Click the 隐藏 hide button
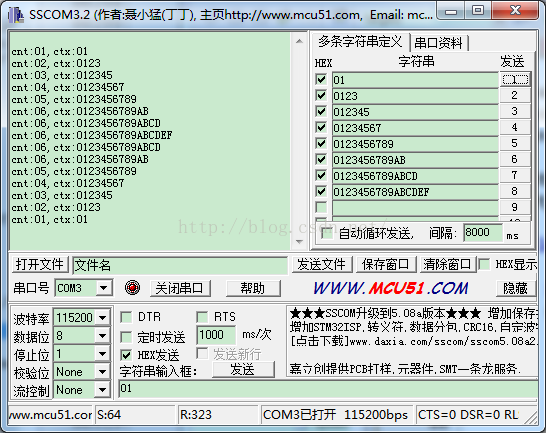The height and width of the screenshot is (433, 546). (515, 288)
